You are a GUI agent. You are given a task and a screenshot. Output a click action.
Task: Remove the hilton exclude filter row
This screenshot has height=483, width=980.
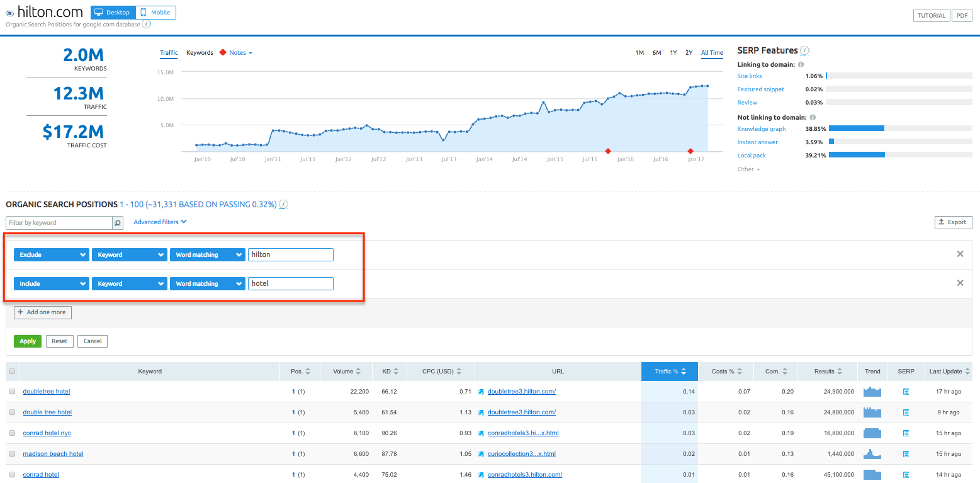pos(960,254)
